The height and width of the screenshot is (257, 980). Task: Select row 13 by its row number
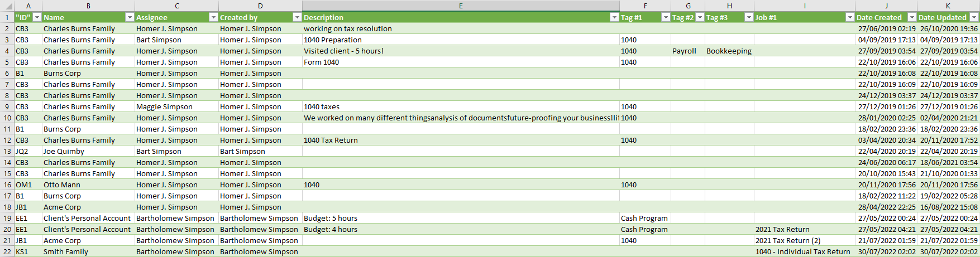point(7,151)
